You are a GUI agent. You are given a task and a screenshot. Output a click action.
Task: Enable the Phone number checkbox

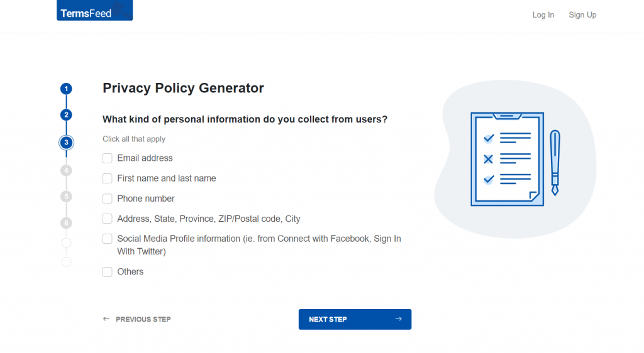pyautogui.click(x=107, y=198)
